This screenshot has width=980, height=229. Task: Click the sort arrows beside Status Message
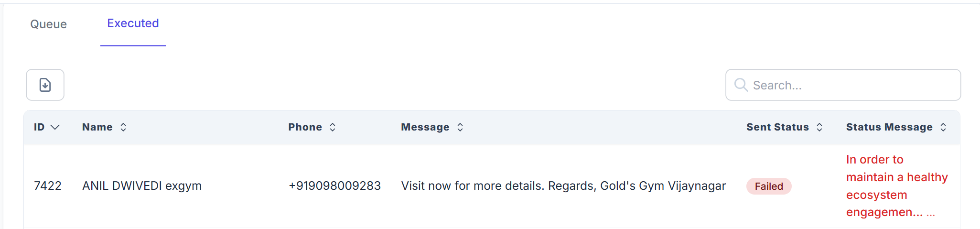943,127
